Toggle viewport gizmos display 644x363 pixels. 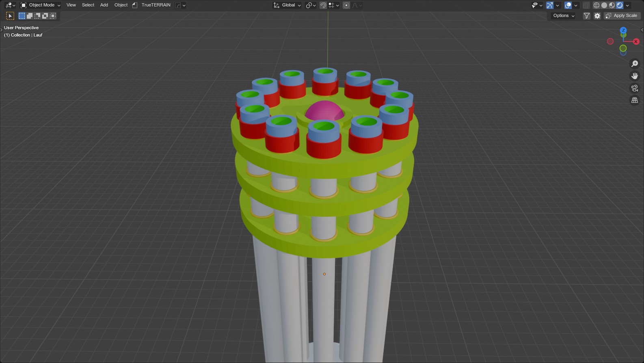[x=550, y=5]
